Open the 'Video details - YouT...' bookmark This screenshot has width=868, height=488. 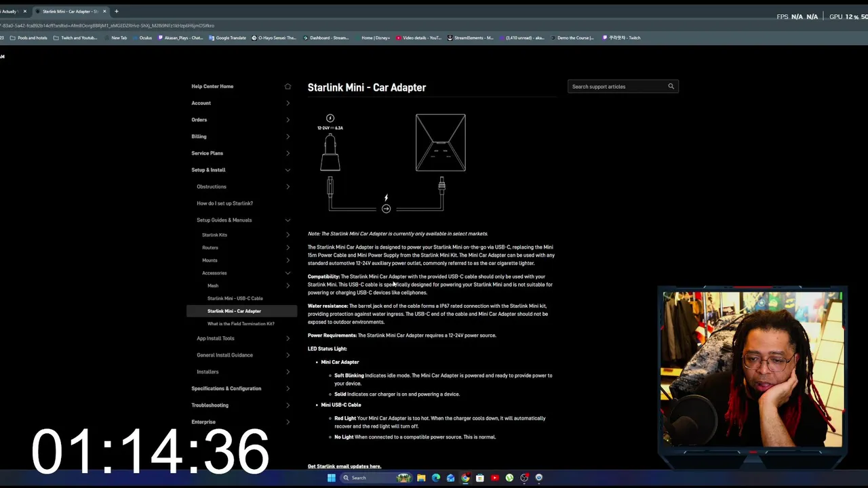pyautogui.click(x=418, y=38)
